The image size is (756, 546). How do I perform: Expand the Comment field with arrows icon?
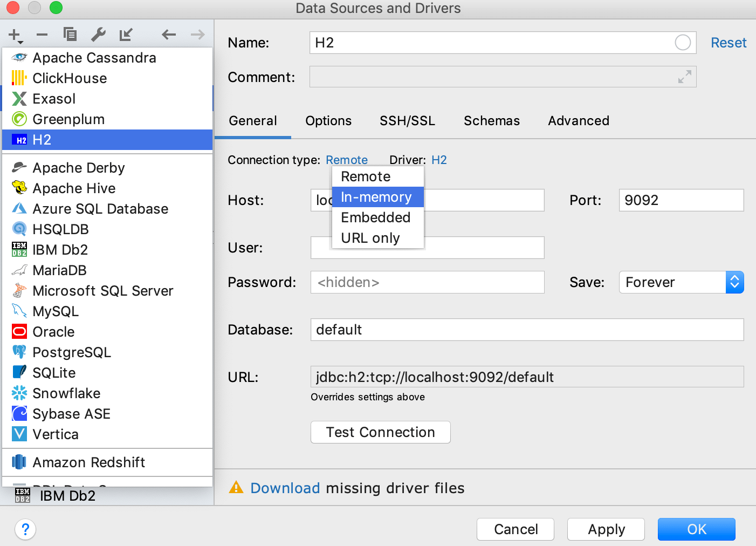tap(684, 77)
